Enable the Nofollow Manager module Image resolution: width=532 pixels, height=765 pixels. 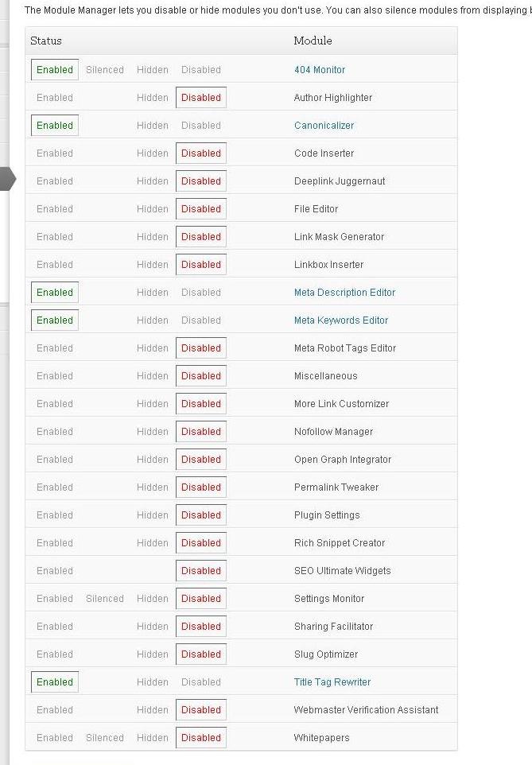click(55, 432)
